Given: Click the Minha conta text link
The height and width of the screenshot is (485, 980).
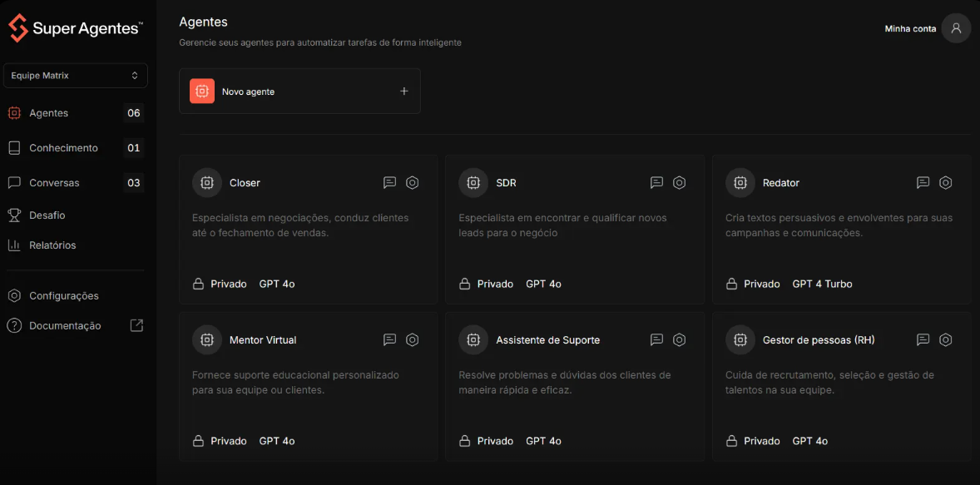Looking at the screenshot, I should point(910,29).
